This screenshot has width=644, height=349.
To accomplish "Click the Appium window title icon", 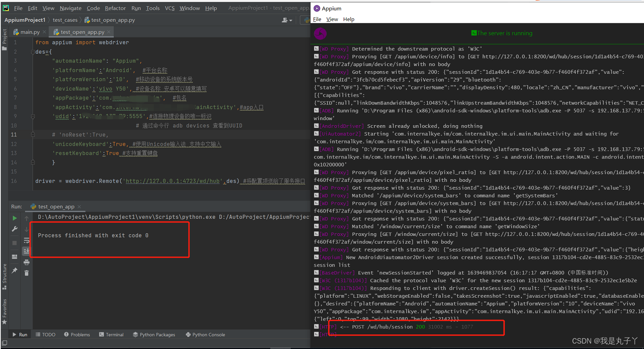I will click(317, 8).
